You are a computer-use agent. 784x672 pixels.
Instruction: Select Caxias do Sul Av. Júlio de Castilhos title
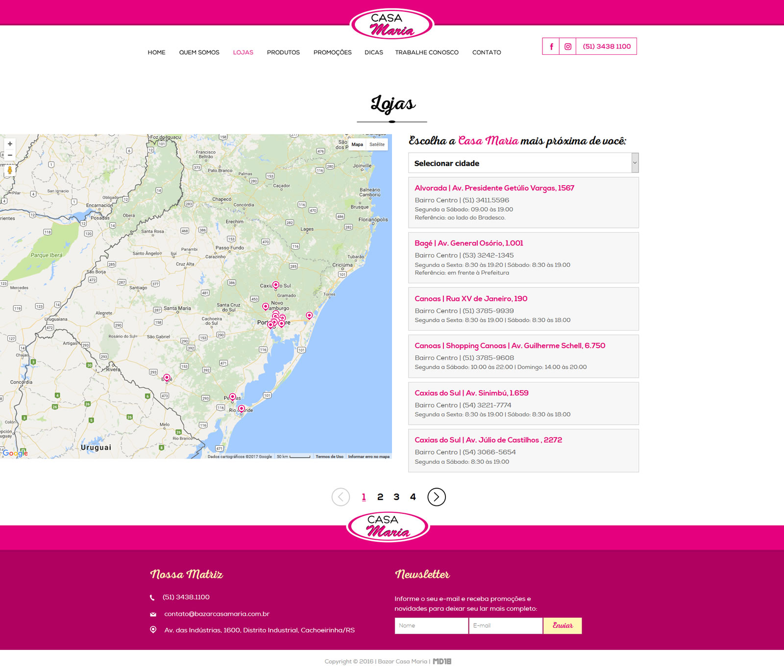point(488,440)
